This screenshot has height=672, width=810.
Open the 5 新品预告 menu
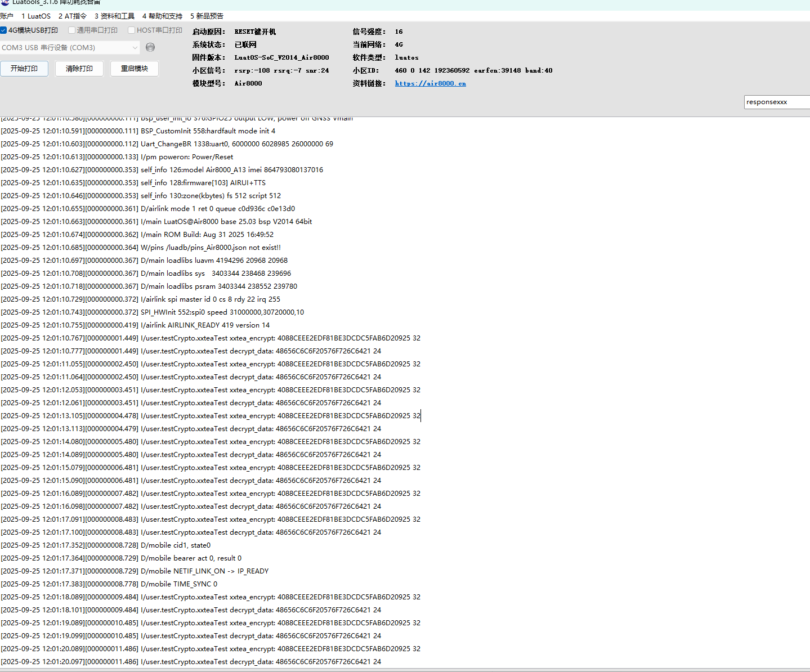[207, 16]
